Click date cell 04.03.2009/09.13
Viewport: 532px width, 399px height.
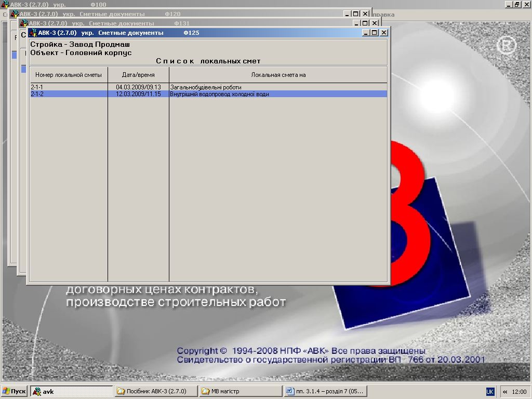click(x=138, y=87)
